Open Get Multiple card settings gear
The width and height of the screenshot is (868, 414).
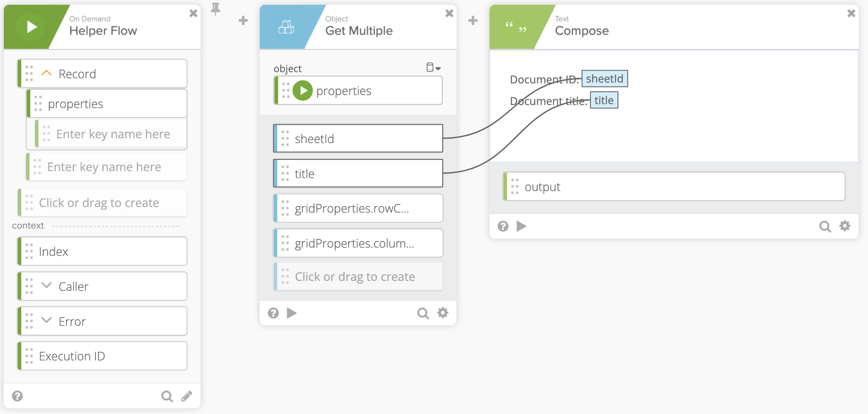(x=443, y=312)
